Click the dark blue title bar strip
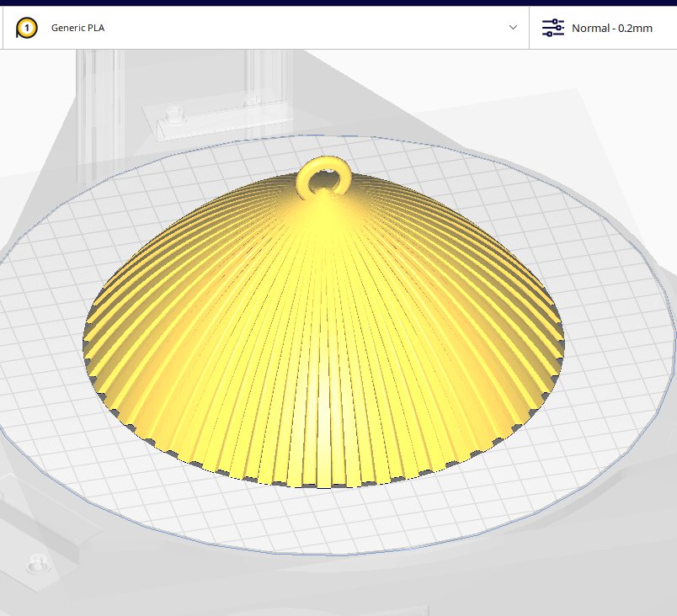This screenshot has height=616, width=677. tap(338, 3)
